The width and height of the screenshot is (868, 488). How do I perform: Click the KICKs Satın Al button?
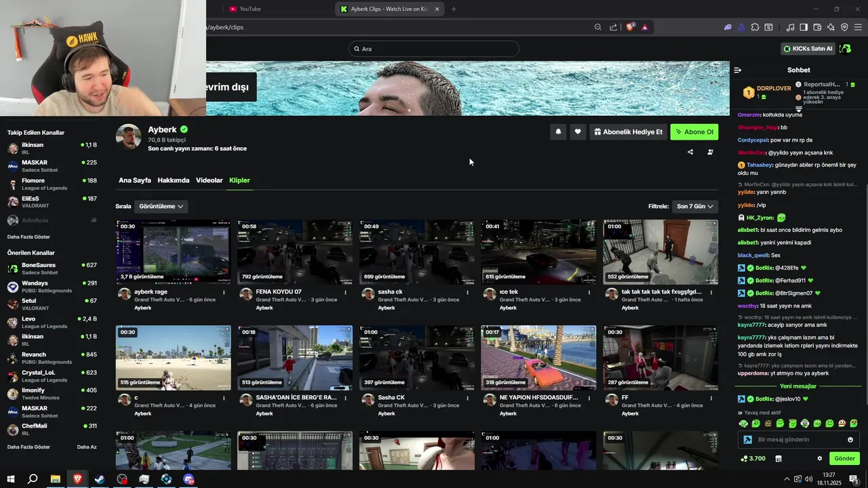coord(808,49)
